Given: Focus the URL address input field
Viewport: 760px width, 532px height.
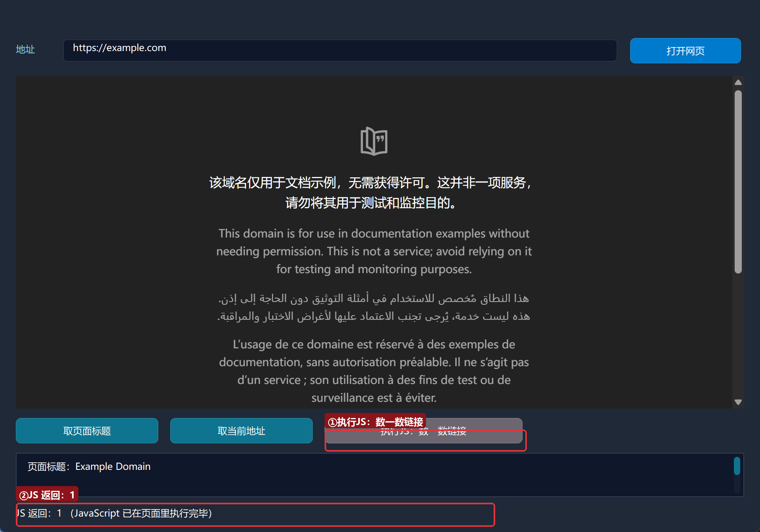Looking at the screenshot, I should (x=340, y=50).
